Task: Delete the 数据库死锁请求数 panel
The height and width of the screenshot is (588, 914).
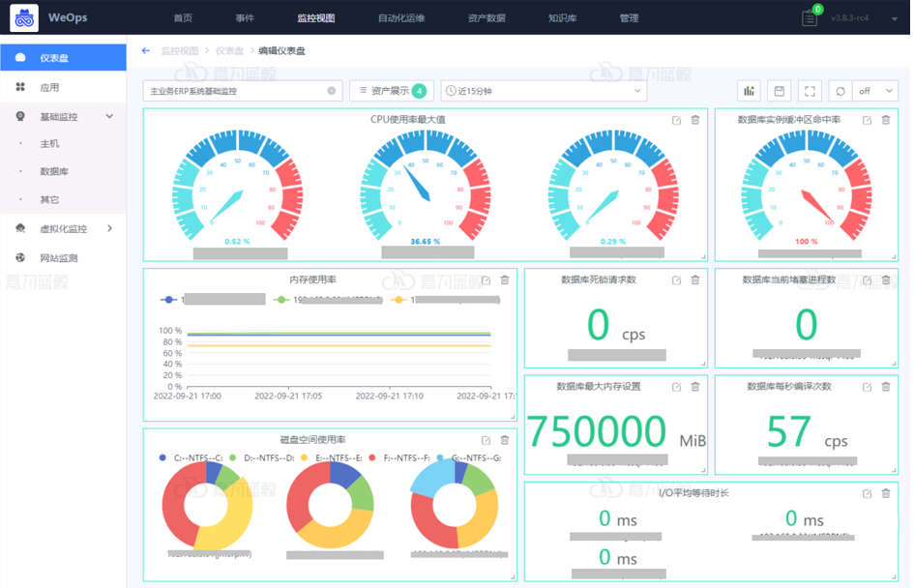Action: point(695,280)
